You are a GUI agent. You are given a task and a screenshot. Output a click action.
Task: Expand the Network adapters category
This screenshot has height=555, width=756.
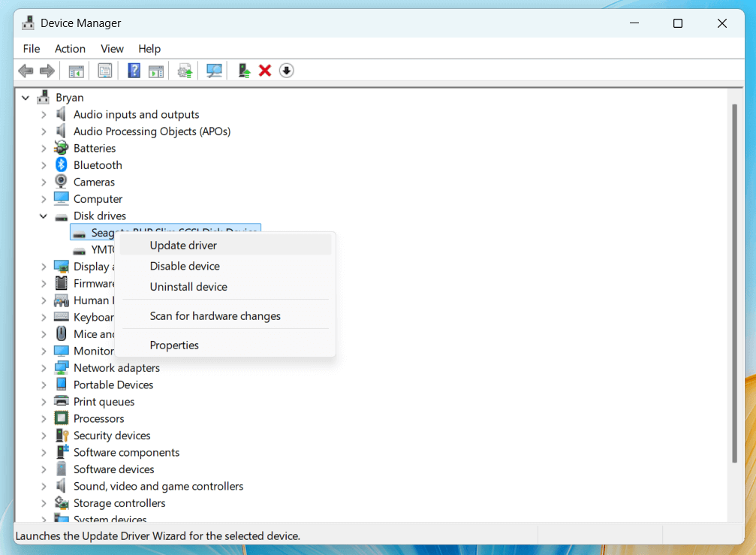click(44, 367)
